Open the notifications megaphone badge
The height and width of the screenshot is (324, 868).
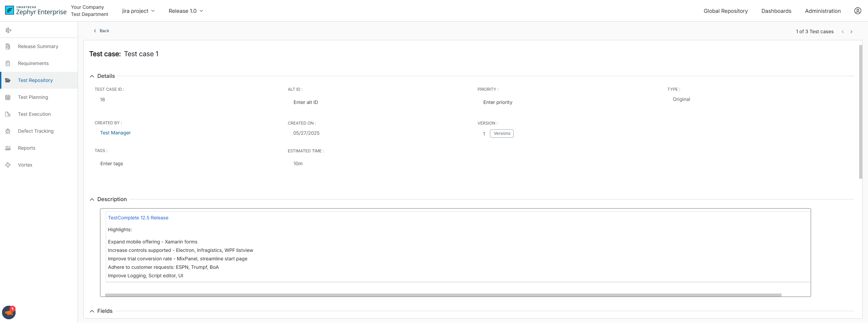[x=8, y=312]
